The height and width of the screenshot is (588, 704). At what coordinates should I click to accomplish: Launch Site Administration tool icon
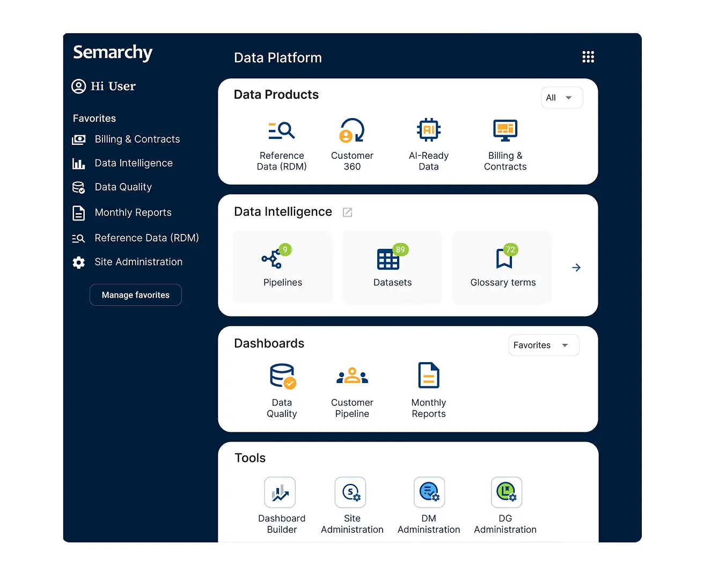pyautogui.click(x=350, y=493)
